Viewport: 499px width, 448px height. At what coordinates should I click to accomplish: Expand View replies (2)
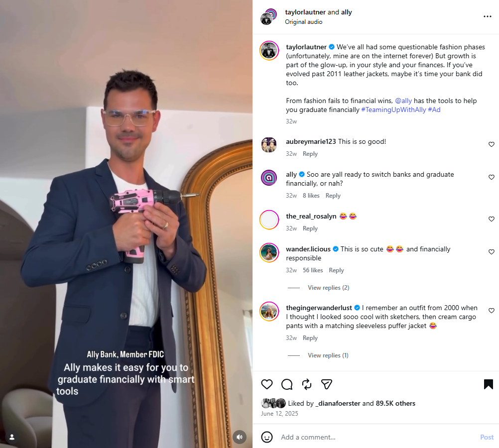[x=328, y=288]
